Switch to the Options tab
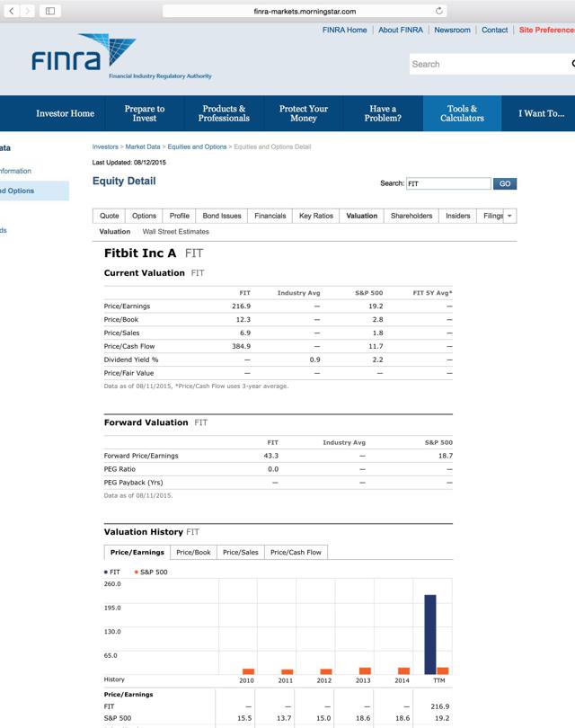The width and height of the screenshot is (575, 728). click(x=144, y=216)
